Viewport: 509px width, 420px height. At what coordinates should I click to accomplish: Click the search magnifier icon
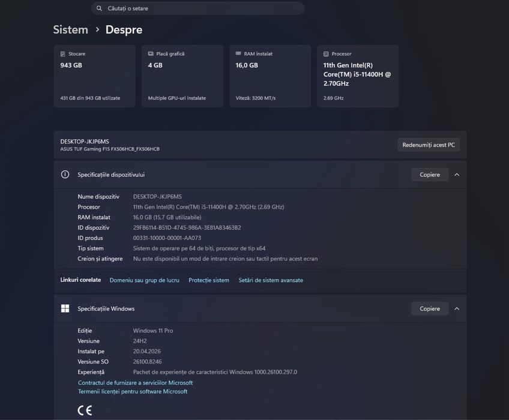99,8
